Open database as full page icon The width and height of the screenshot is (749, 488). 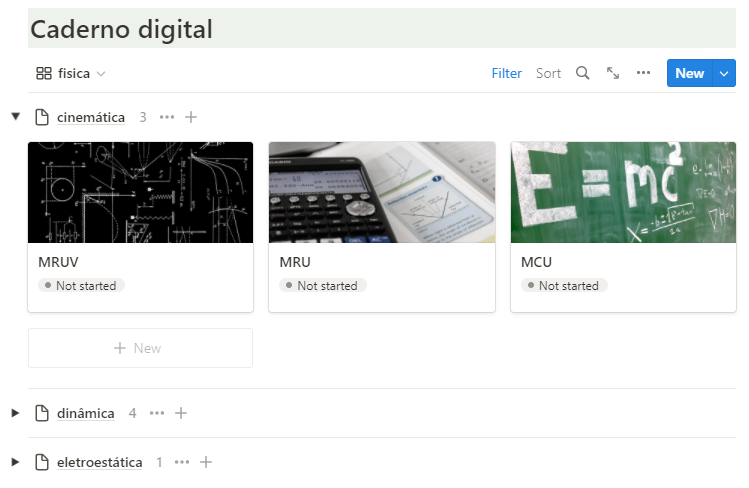tap(613, 73)
